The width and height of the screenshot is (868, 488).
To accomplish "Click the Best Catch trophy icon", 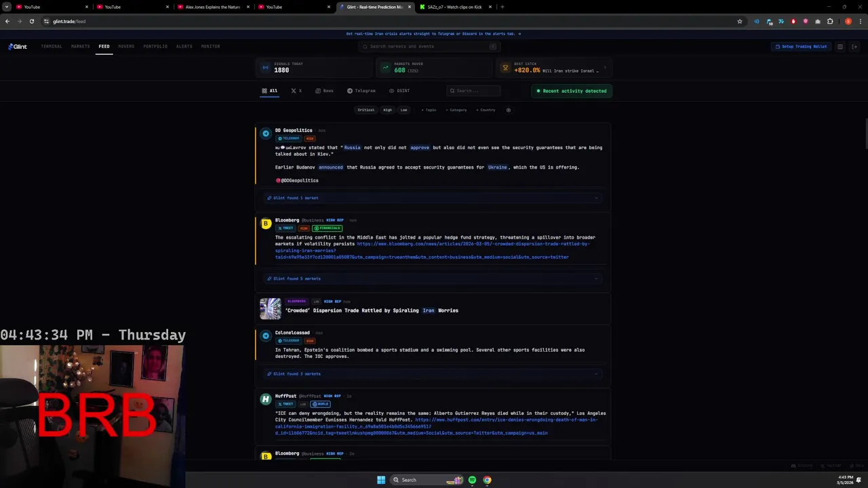I will (505, 68).
